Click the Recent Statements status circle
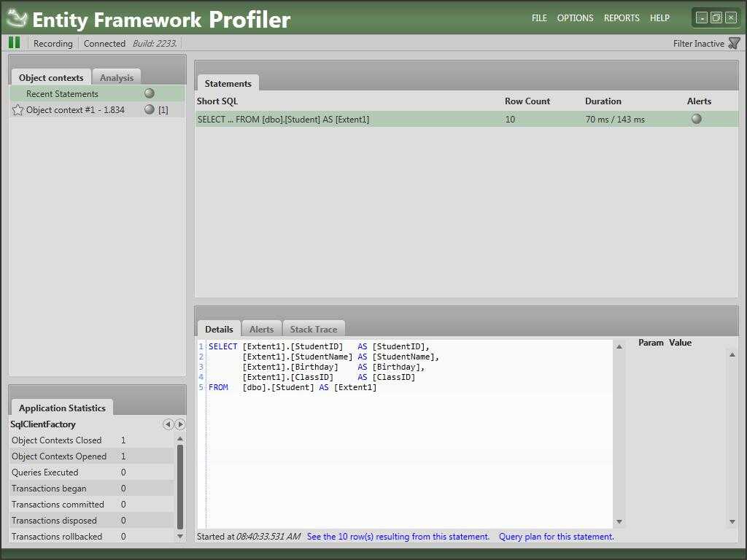Image resolution: width=747 pixels, height=560 pixels. (149, 93)
